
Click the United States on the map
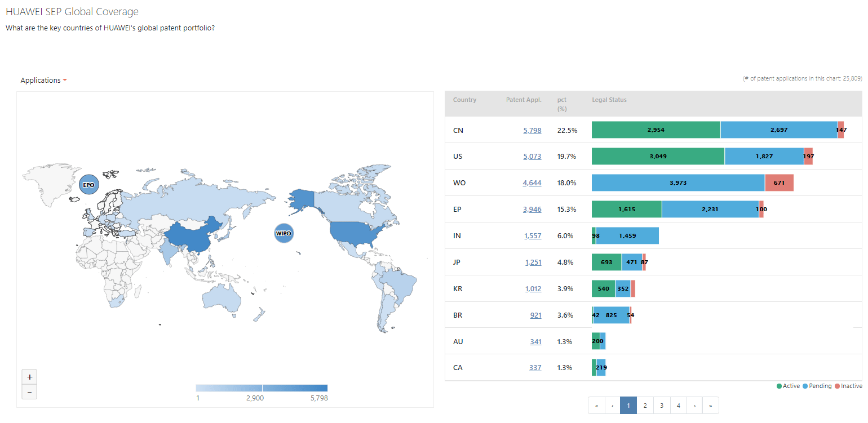coord(355,232)
